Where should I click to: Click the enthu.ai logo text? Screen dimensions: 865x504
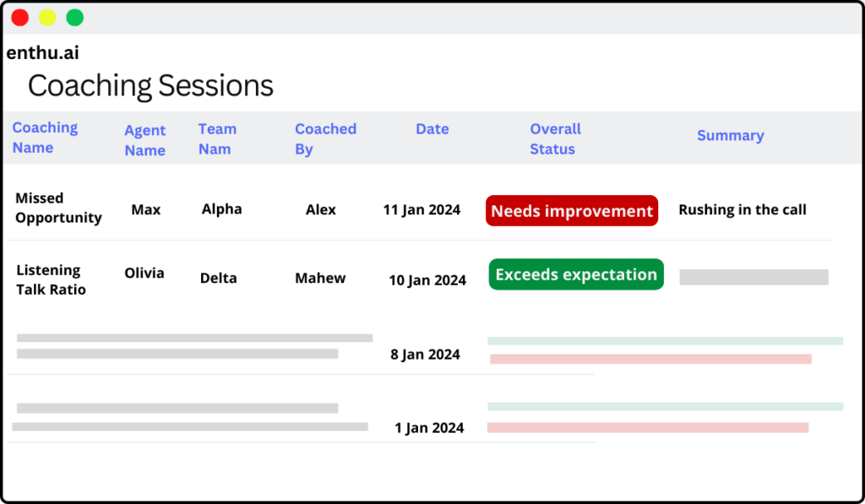point(43,53)
